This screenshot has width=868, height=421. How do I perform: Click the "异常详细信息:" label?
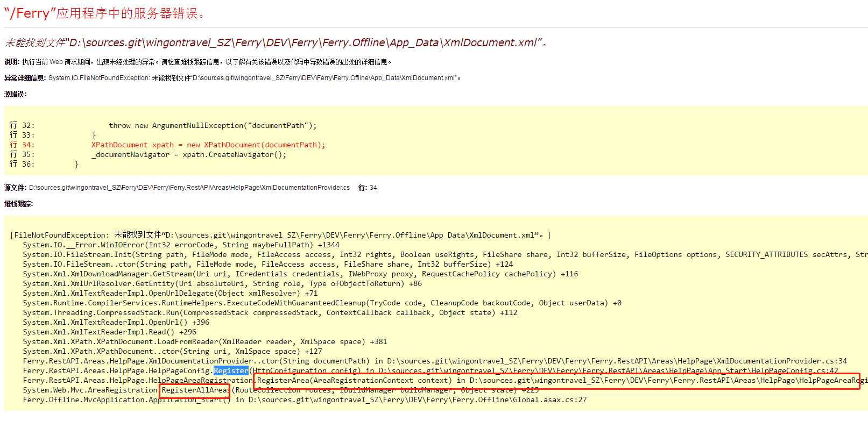[x=25, y=78]
